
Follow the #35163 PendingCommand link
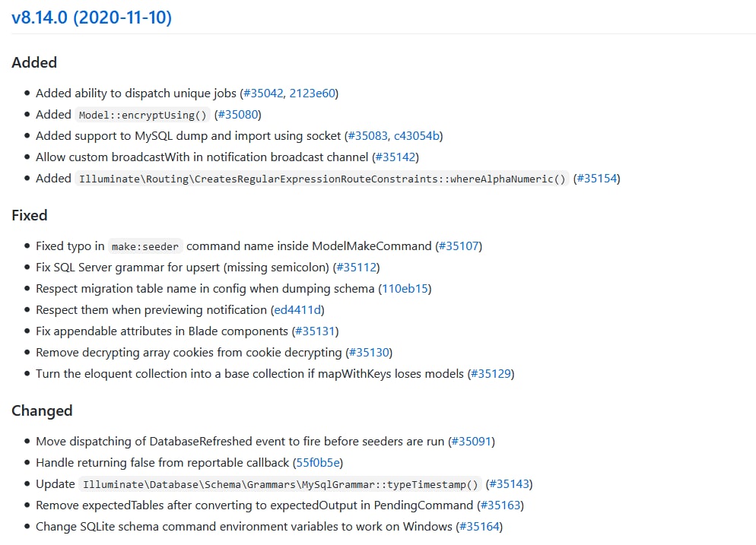pos(500,505)
